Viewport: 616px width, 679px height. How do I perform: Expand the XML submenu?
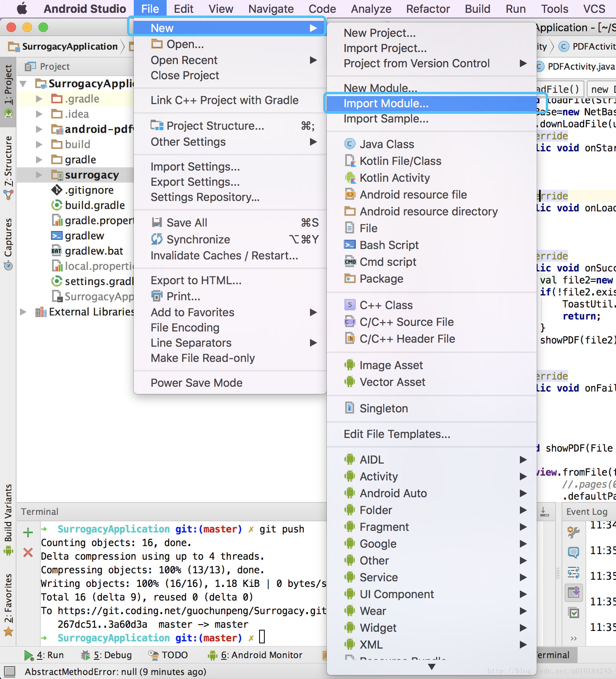pyautogui.click(x=432, y=645)
